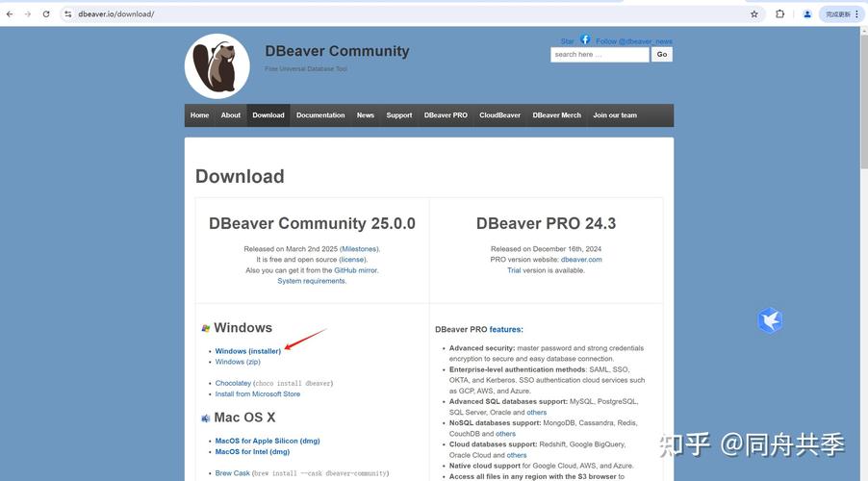The height and width of the screenshot is (481, 868).
Task: Download MacOS for Apple Silicon (dmg)
Action: click(268, 441)
